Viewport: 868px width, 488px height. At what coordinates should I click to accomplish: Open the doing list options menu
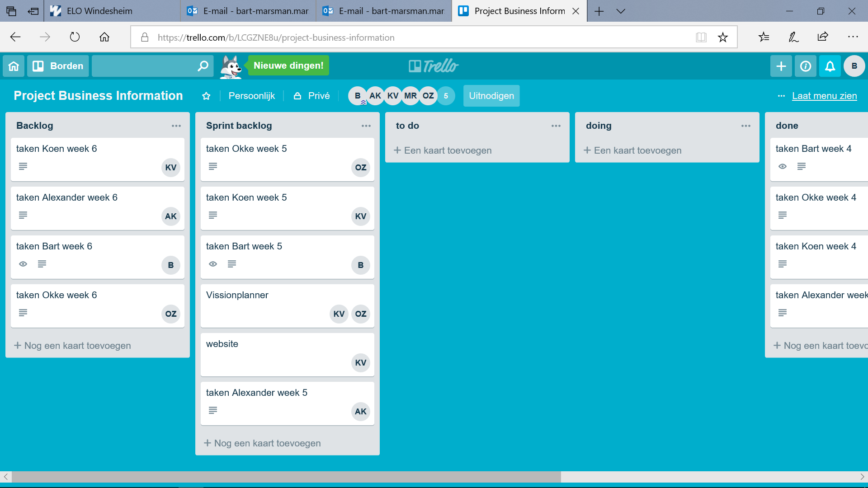[x=746, y=126]
